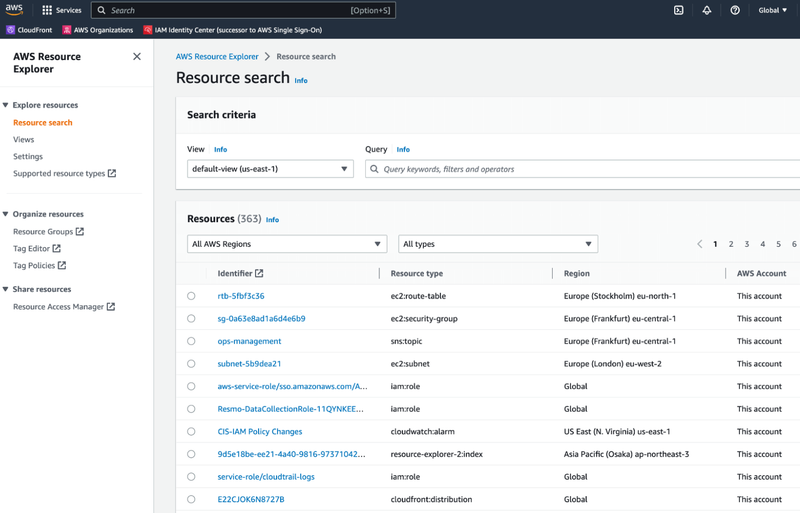Open CloudFront bookmark in favorites bar
Screen dimensions: 800x513
29,30
